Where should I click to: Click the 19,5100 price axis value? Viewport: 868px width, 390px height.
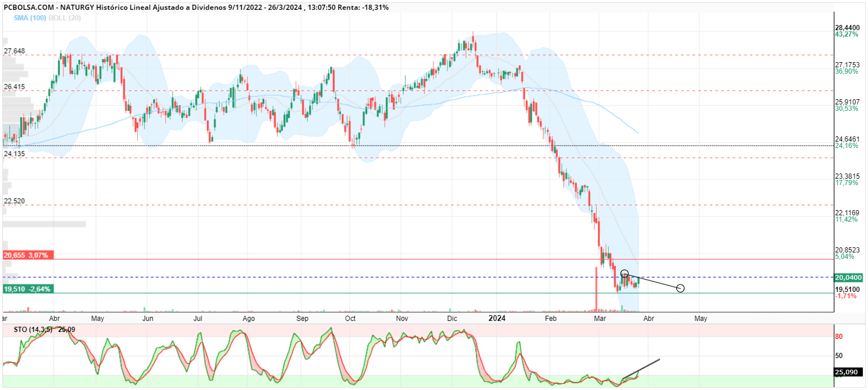tap(847, 289)
